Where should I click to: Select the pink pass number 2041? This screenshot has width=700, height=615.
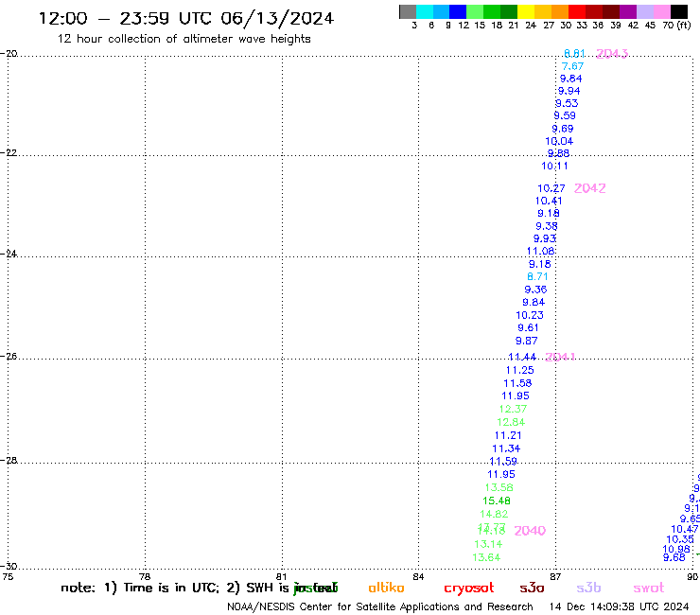pos(560,357)
